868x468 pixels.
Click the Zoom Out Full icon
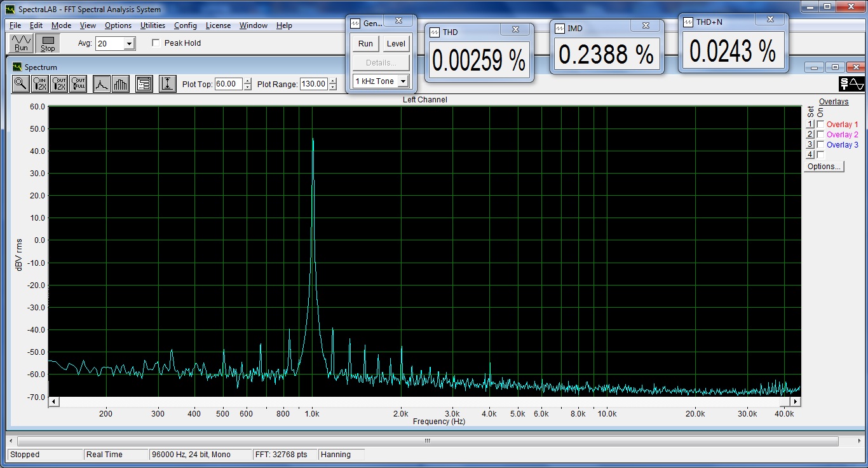[x=78, y=83]
